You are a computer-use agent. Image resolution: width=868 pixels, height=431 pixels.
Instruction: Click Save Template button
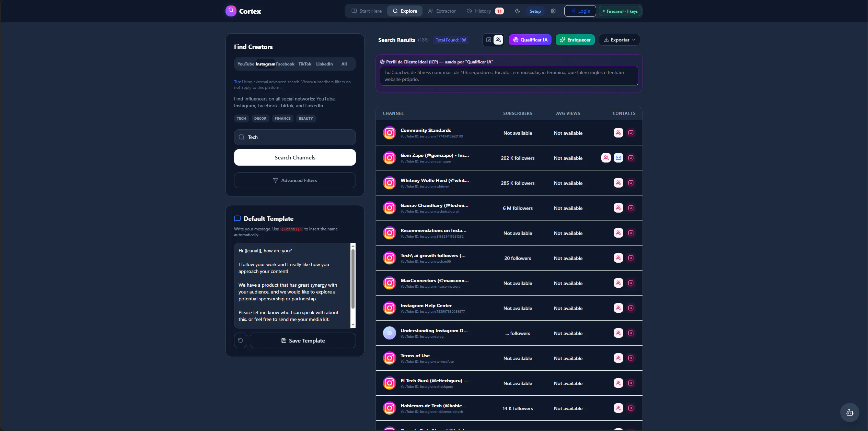point(303,340)
